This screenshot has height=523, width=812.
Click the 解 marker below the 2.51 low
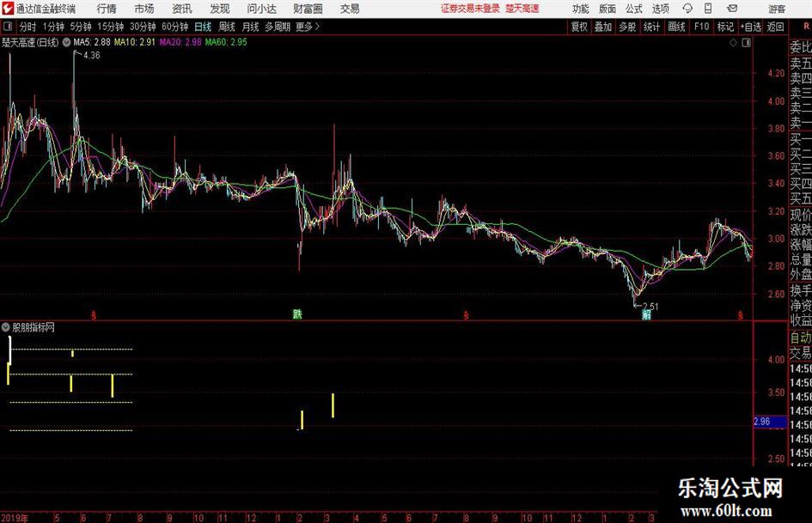646,314
